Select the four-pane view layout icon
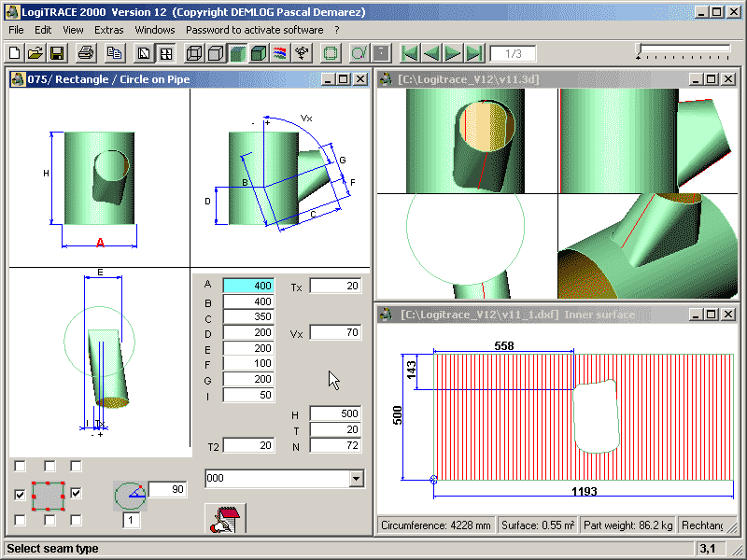This screenshot has width=747, height=560. 166,53
